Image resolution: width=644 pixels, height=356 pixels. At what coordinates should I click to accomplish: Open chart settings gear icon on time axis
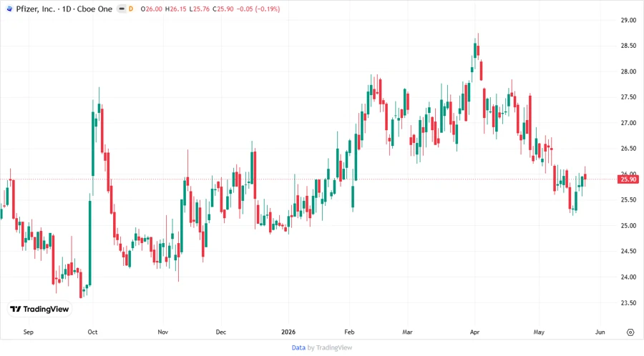[630, 332]
